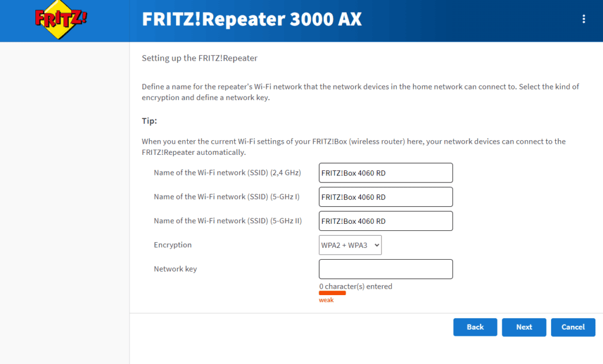This screenshot has width=603, height=364.
Task: Click the FRITZ! logo
Action: pyautogui.click(x=61, y=20)
